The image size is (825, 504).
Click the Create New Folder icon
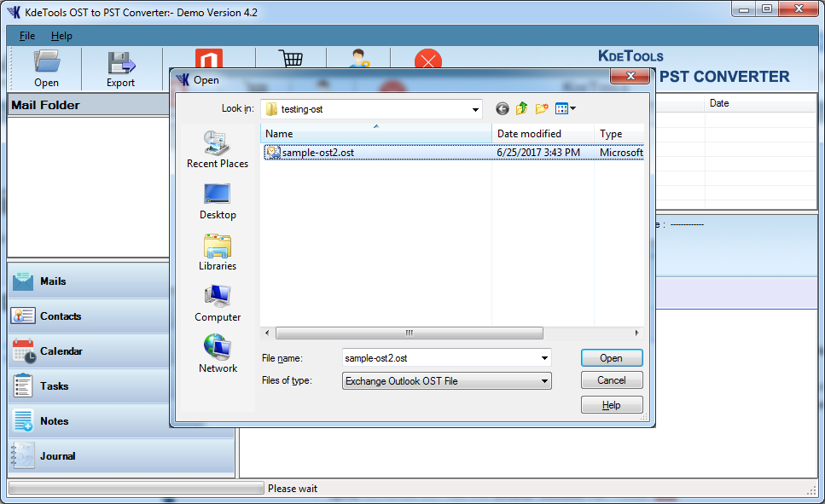542,109
